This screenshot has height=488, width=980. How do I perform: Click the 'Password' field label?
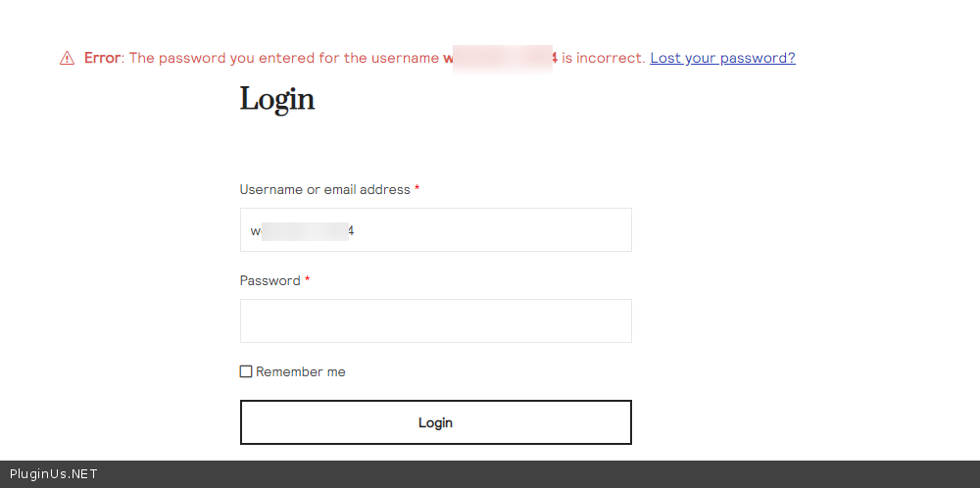pyautogui.click(x=269, y=280)
